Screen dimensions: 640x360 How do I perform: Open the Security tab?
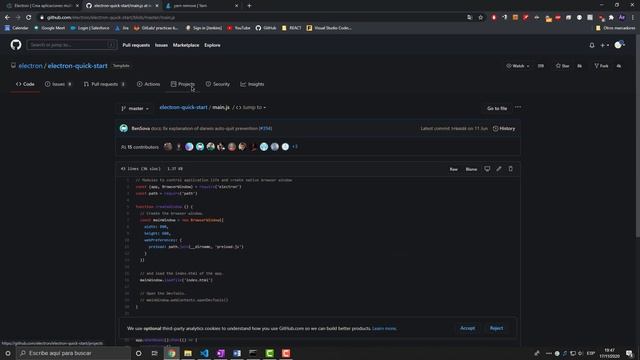[x=218, y=84]
